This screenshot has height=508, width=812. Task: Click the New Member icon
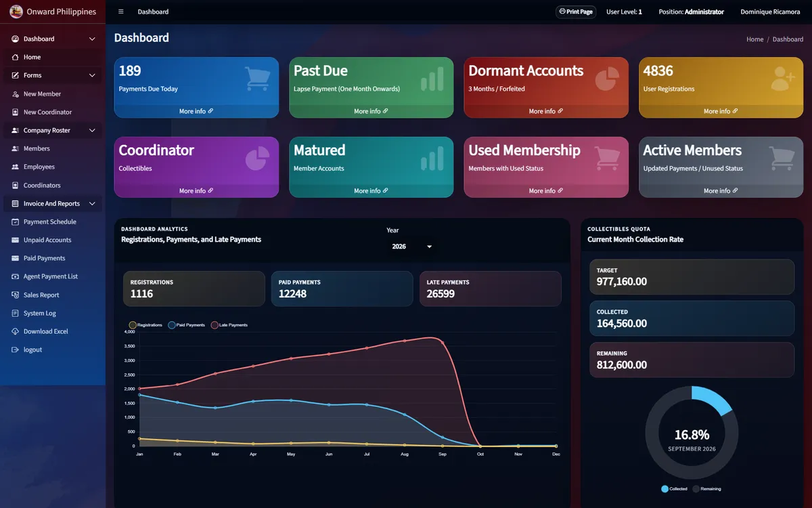click(x=15, y=93)
